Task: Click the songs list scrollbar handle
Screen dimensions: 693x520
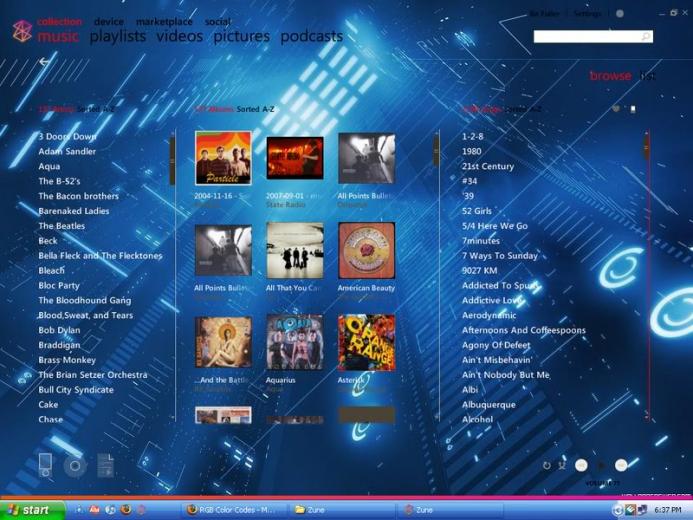Action: coord(647,147)
